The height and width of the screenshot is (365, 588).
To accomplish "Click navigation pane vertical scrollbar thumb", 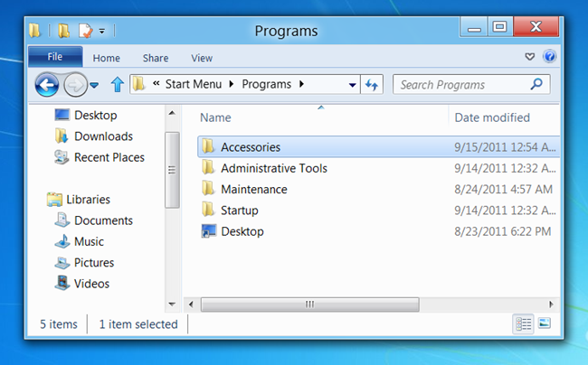I will [x=172, y=170].
